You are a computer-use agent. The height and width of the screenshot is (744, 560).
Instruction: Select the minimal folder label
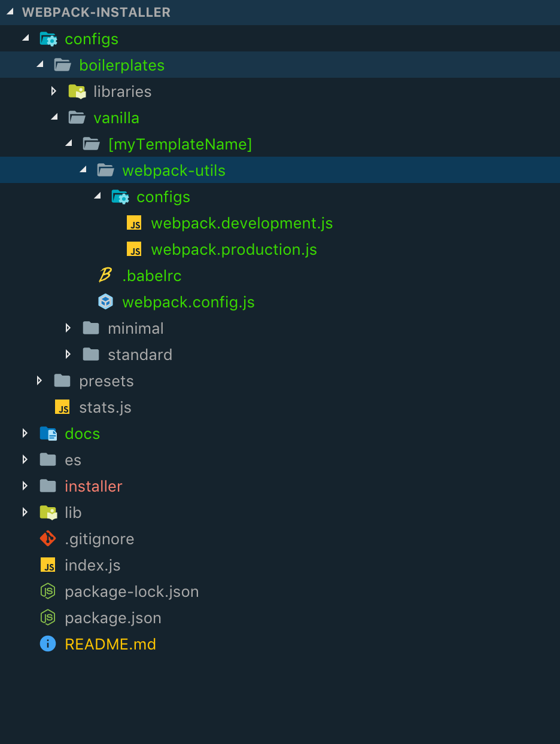[136, 328]
